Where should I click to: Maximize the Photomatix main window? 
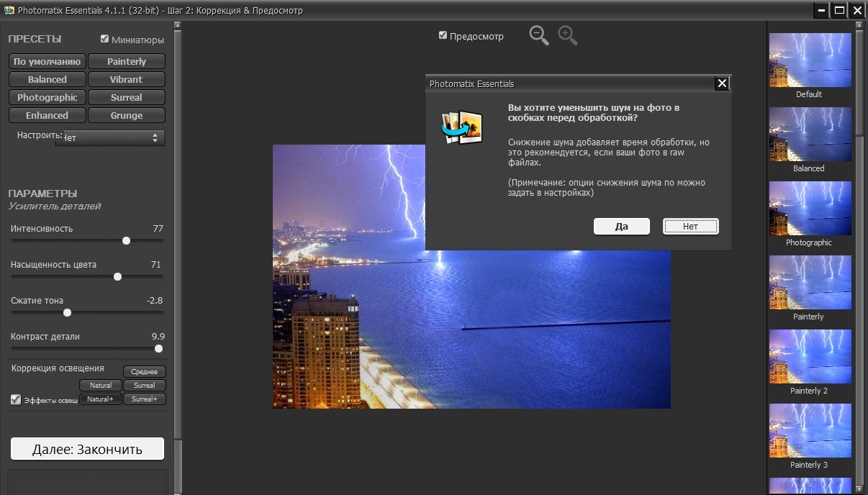(x=839, y=10)
